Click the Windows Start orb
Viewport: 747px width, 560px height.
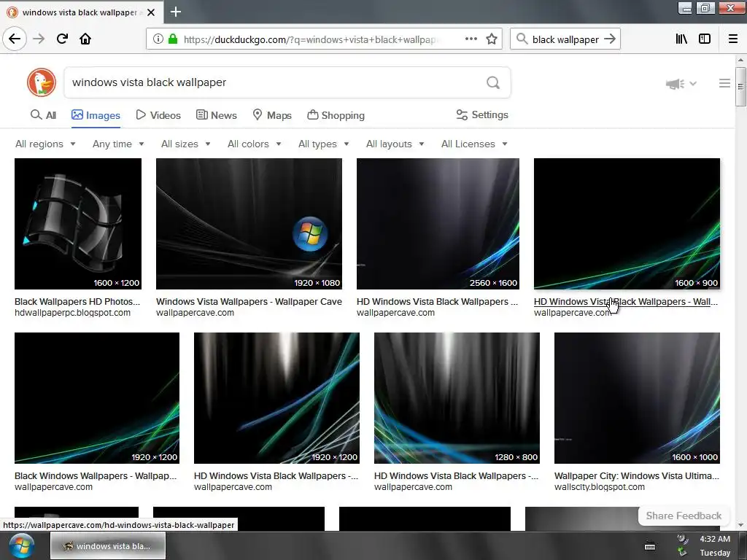[x=21, y=546]
